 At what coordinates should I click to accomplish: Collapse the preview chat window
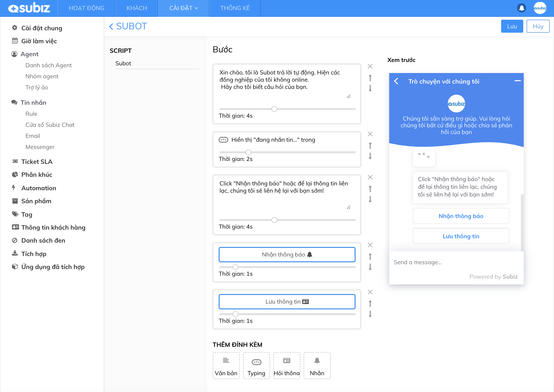click(x=518, y=81)
